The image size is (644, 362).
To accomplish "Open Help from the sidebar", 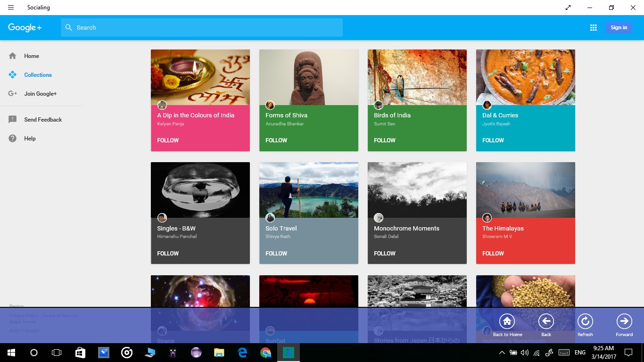I will [30, 139].
